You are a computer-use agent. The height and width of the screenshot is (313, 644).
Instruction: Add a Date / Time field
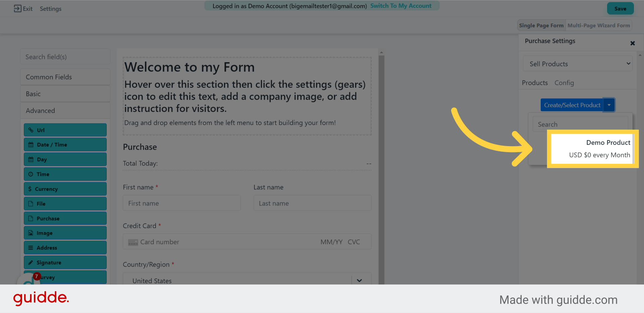pyautogui.click(x=65, y=144)
